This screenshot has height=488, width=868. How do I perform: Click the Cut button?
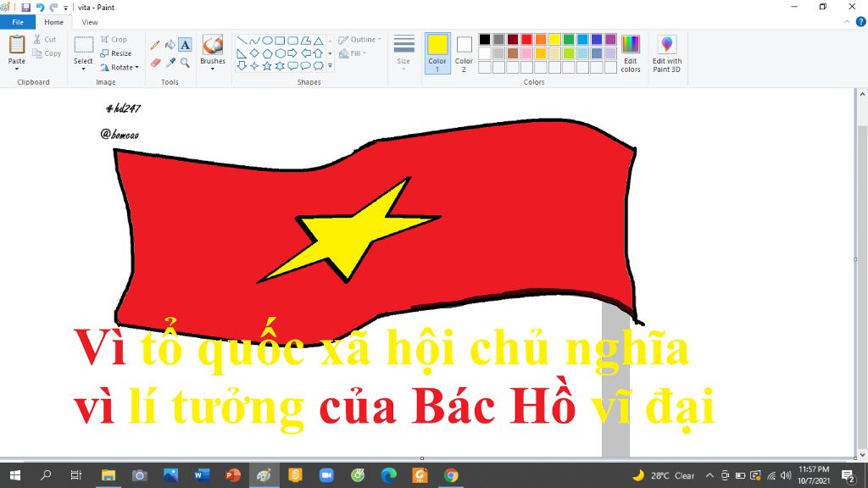point(44,40)
